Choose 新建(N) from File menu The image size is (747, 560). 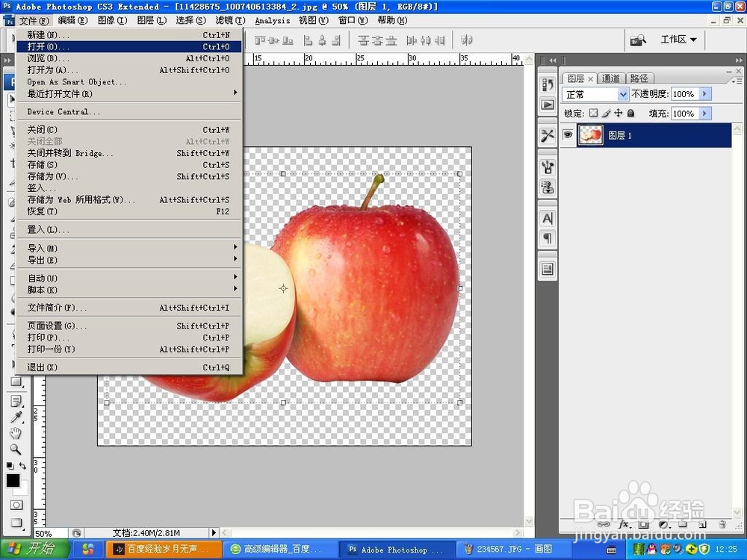129,35
